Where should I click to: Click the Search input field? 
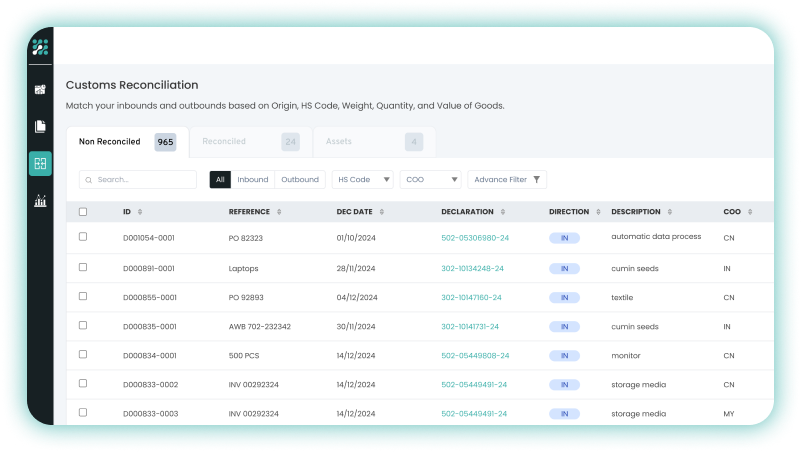(138, 180)
